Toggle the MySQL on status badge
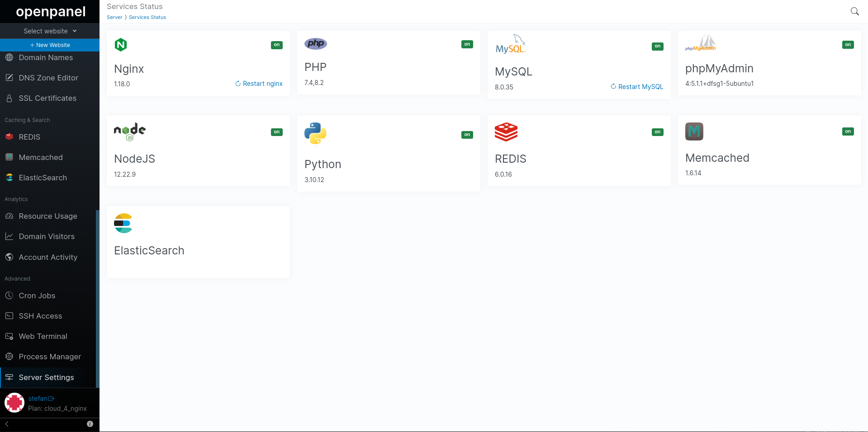Viewport: 868px width, 432px height. pos(658,46)
